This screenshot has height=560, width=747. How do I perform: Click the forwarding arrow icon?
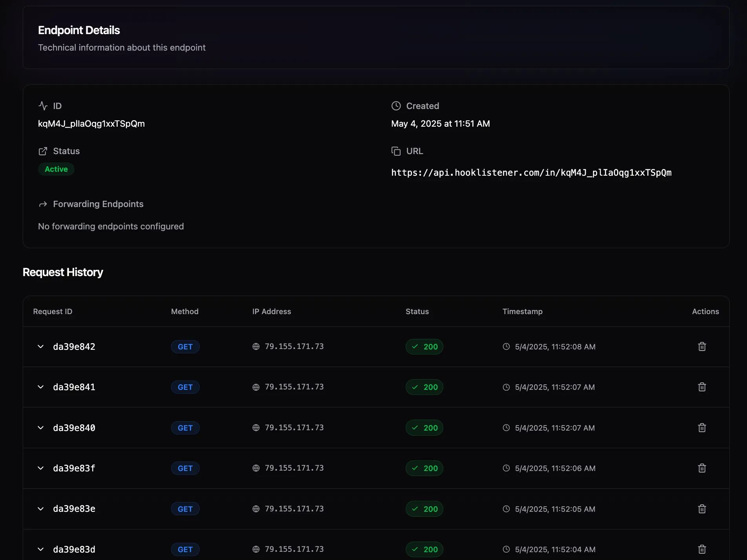43,204
